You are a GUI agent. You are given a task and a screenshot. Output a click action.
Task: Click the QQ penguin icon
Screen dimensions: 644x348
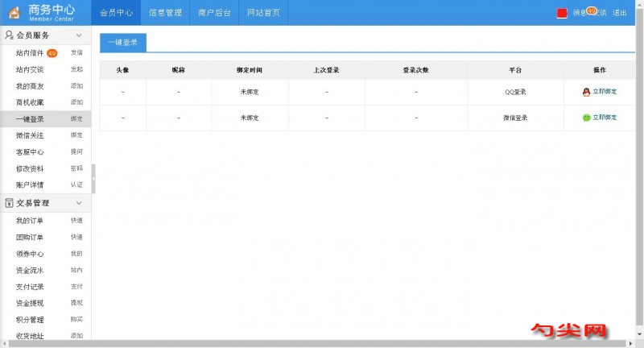click(586, 92)
